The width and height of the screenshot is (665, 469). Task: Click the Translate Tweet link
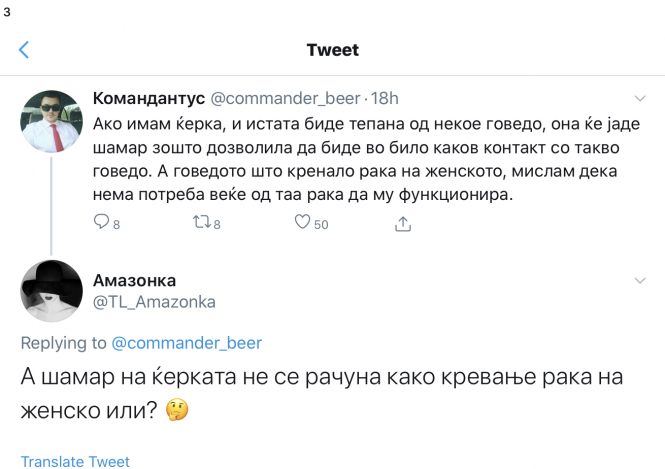pyautogui.click(x=75, y=461)
